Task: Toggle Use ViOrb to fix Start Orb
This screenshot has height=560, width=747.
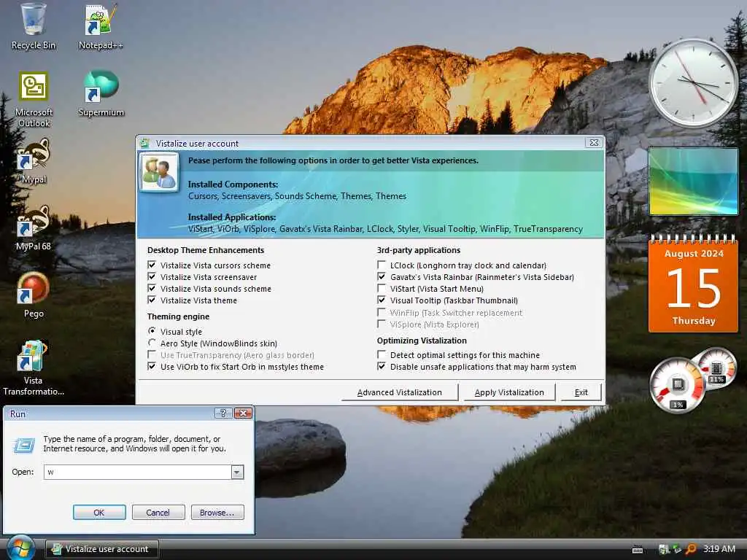Action: click(x=152, y=367)
